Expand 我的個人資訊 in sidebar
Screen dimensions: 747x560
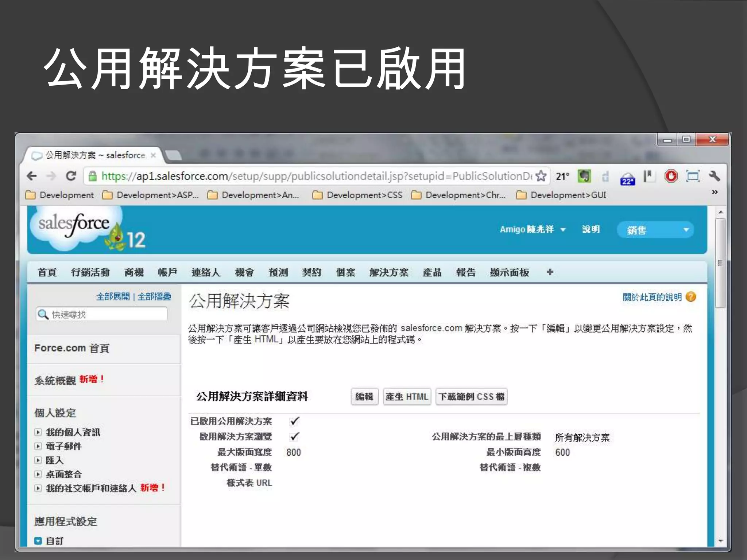click(38, 432)
